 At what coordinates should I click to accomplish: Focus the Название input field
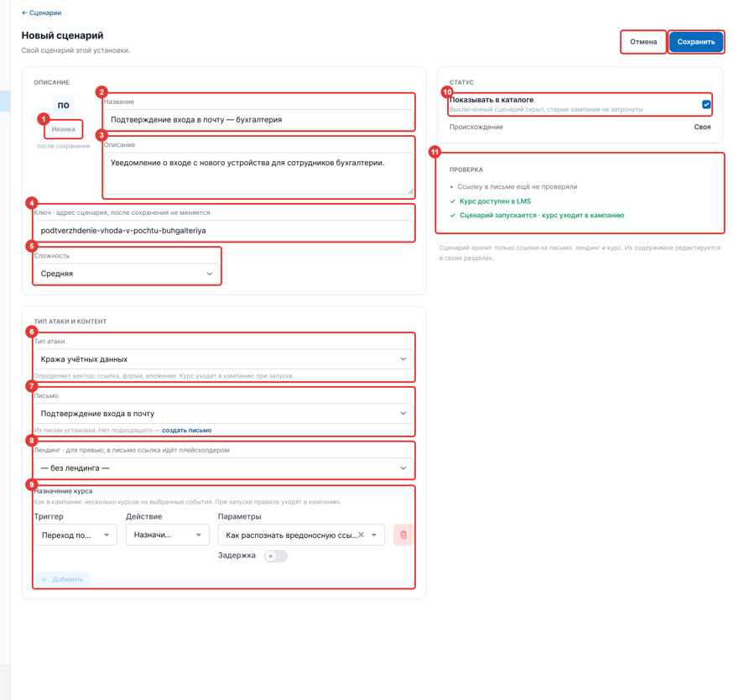258,119
